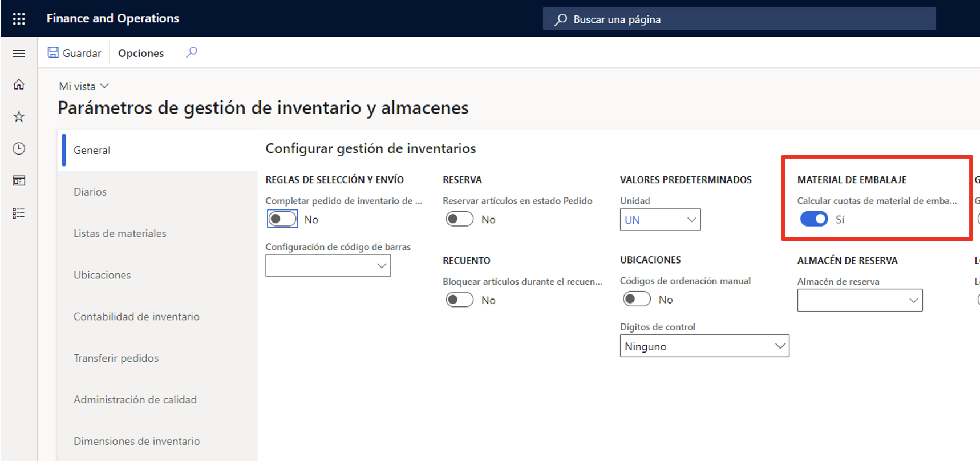This screenshot has width=980, height=461.
Task: Open Favorites star icon
Action: [19, 116]
